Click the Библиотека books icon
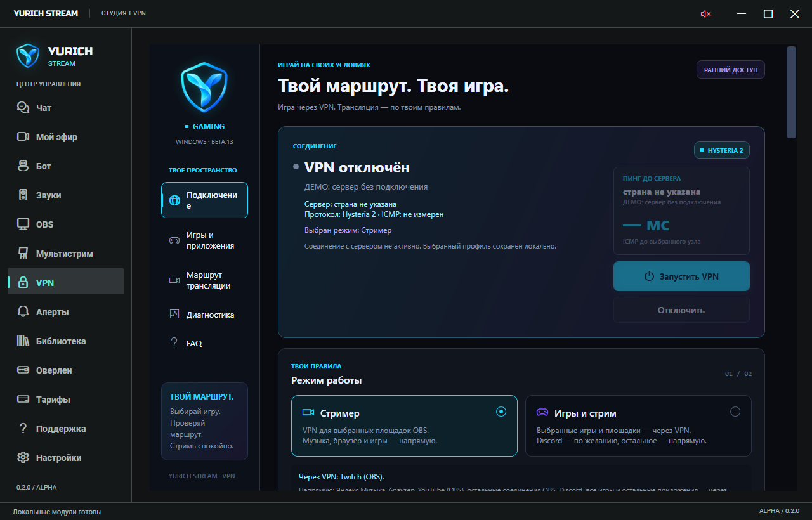The width and height of the screenshot is (812, 520). [23, 341]
